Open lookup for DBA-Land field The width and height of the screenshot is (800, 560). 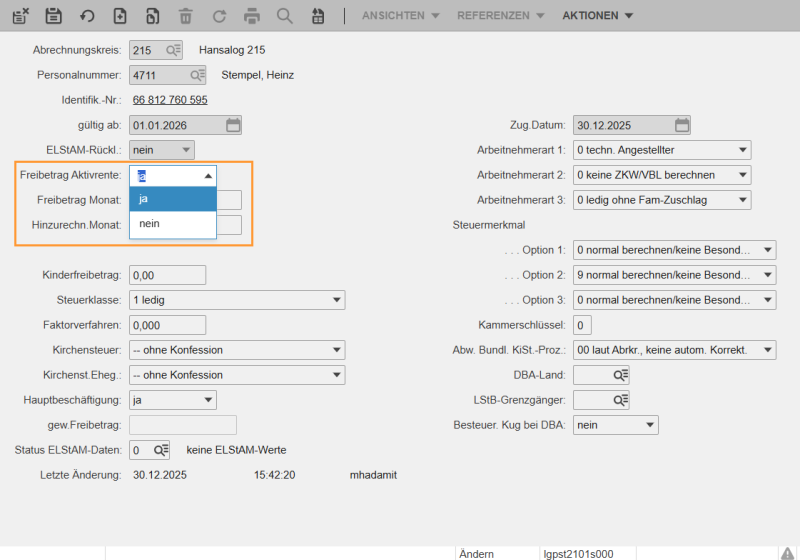tap(621, 375)
